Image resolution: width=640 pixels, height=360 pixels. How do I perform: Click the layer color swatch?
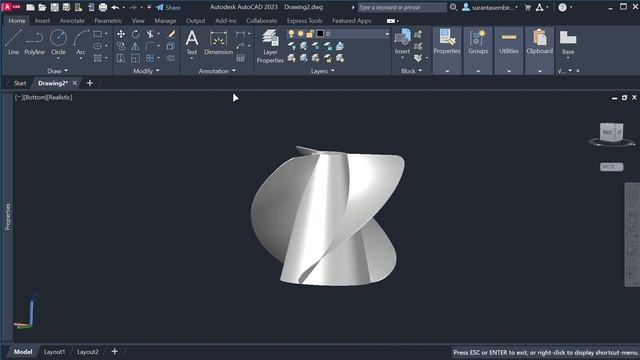pyautogui.click(x=320, y=34)
